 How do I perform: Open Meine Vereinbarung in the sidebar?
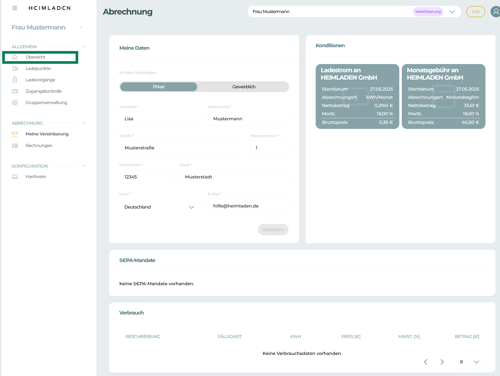[x=47, y=134]
